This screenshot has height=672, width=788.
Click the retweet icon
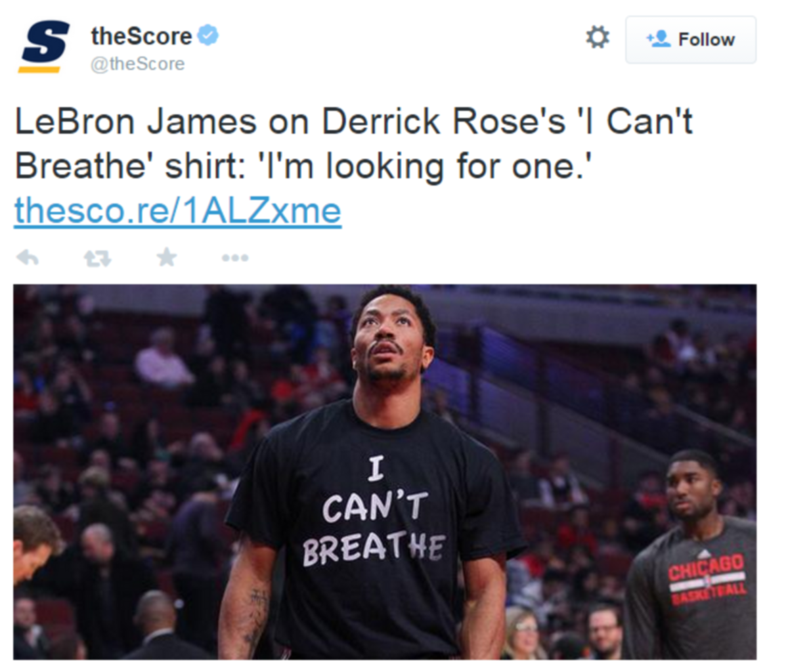(x=97, y=258)
